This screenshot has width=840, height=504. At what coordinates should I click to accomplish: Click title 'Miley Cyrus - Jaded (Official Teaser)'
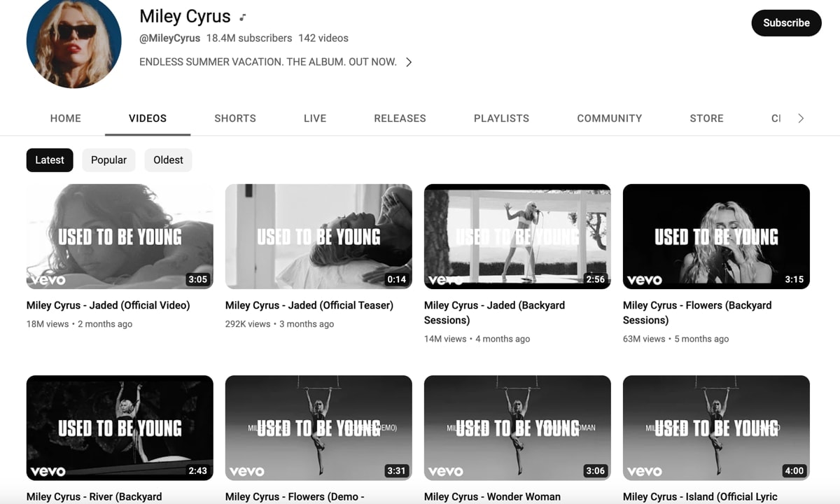tap(309, 305)
